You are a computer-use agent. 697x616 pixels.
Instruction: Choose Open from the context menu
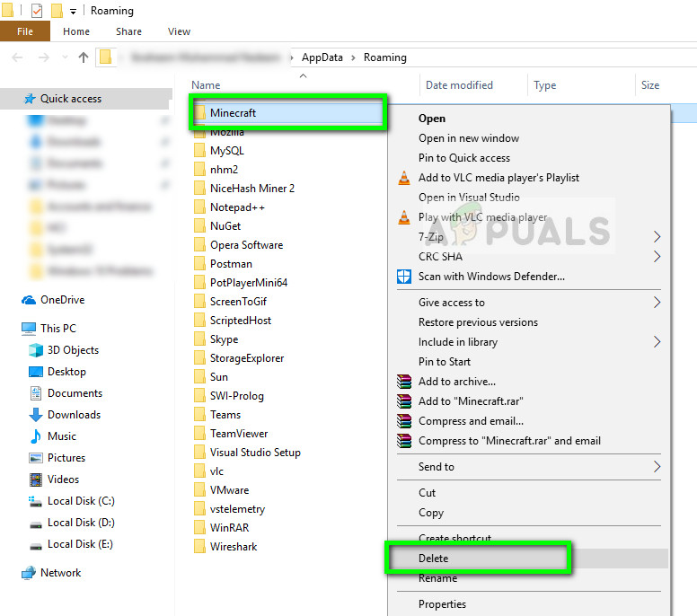click(x=432, y=119)
